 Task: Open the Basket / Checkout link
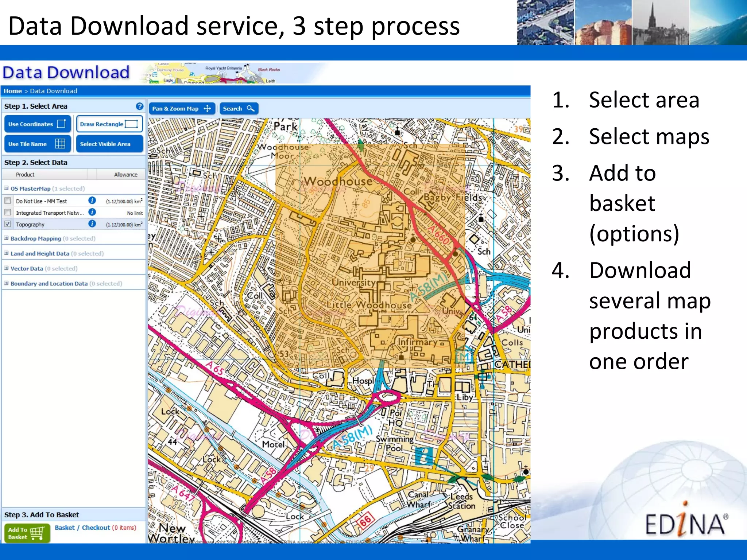[82, 528]
